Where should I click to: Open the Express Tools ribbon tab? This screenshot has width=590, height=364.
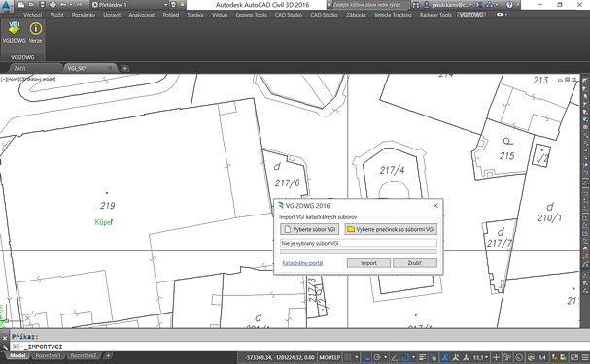[x=251, y=15]
